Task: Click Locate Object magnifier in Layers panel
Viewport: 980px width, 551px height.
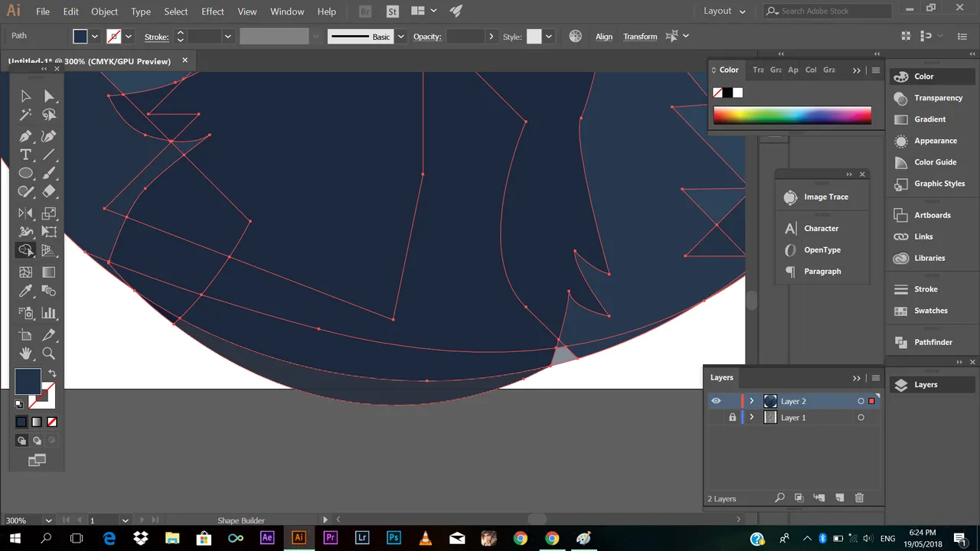Action: click(x=779, y=498)
